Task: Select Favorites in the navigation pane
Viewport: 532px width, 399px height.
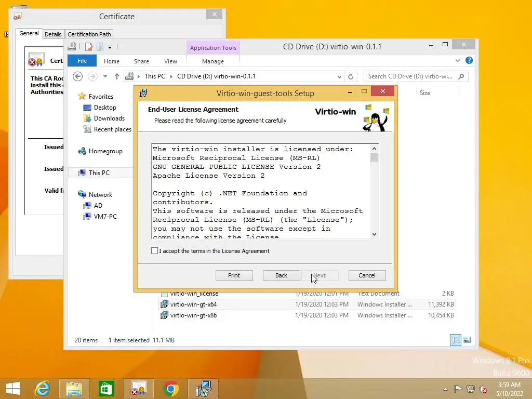Action: point(101,96)
